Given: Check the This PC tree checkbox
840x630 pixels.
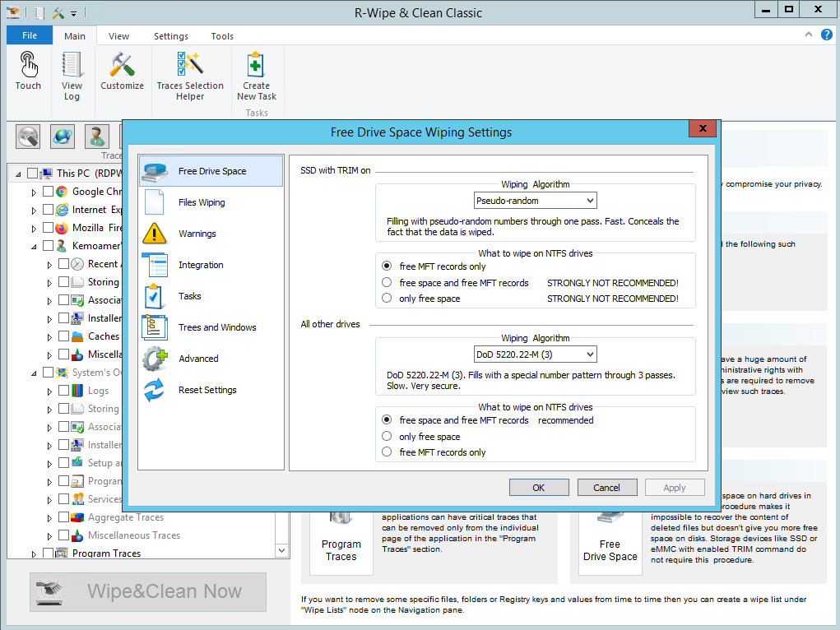Looking at the screenshot, I should [32, 173].
